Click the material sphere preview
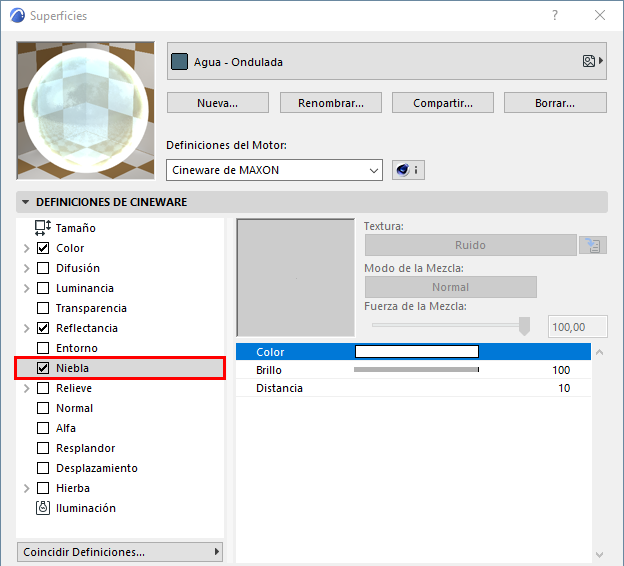This screenshot has width=624, height=566. click(86, 110)
